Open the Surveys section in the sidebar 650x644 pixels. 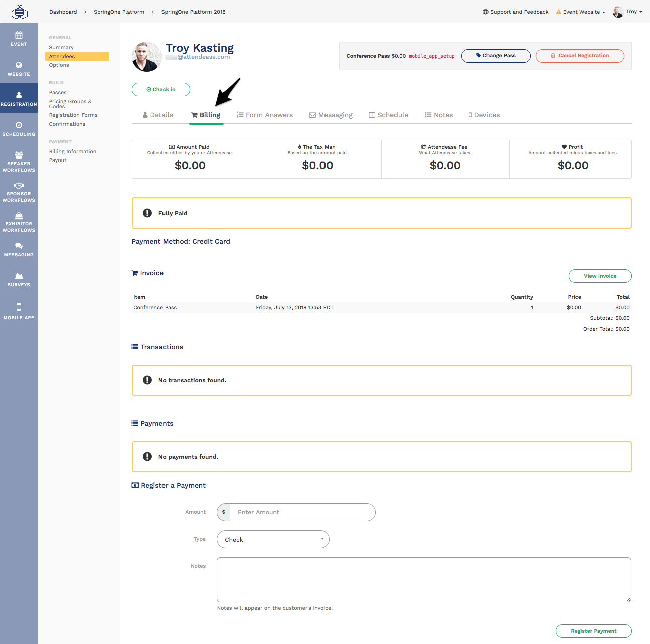19,278
